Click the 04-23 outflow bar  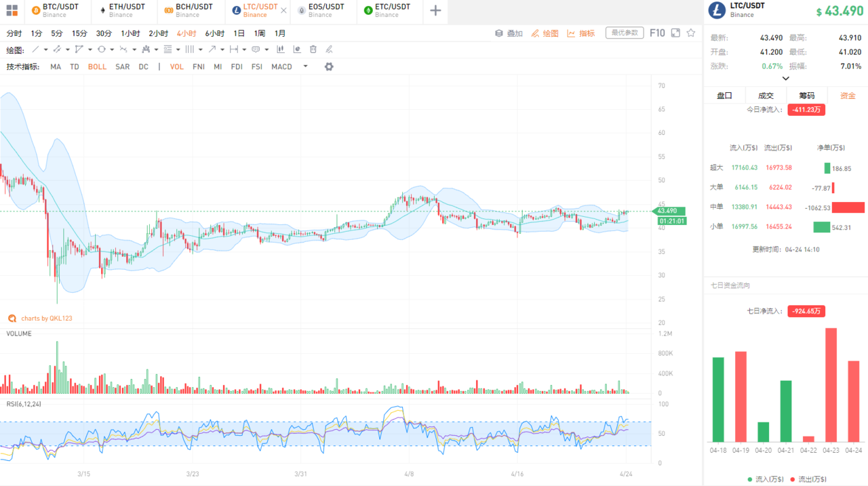pos(831,385)
